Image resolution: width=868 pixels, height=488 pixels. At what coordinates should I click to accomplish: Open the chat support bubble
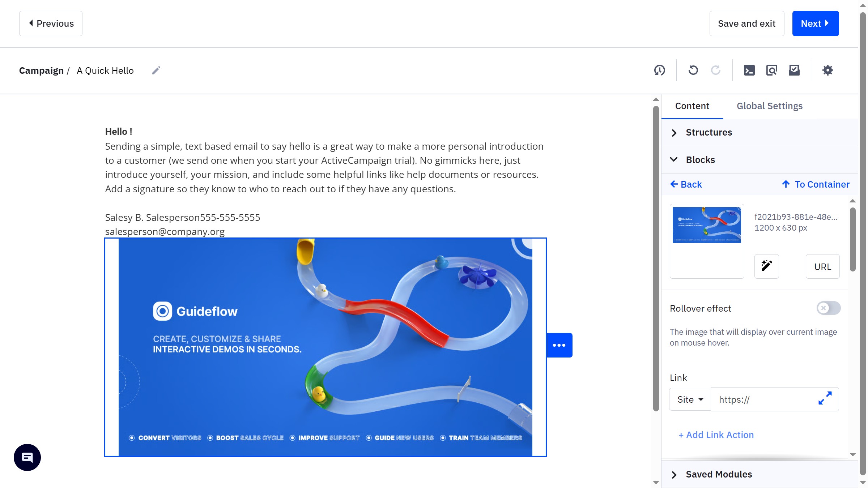(x=27, y=457)
